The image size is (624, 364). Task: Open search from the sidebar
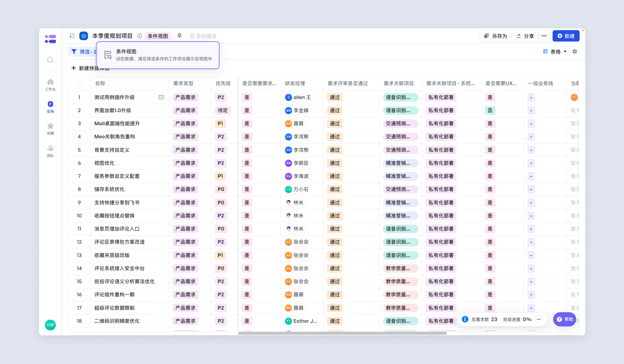tap(50, 60)
